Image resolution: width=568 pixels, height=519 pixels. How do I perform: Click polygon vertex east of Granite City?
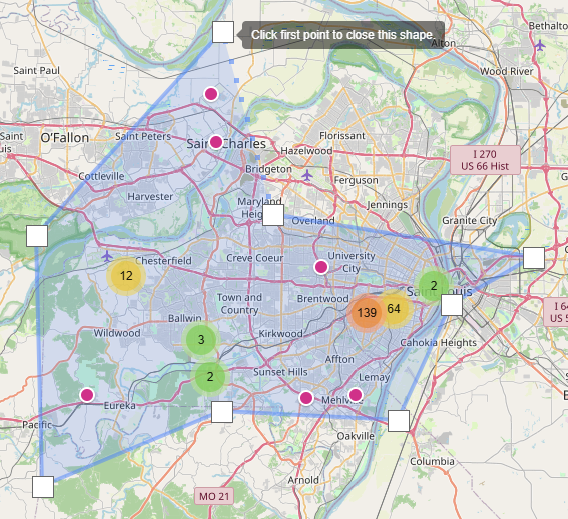tap(534, 258)
